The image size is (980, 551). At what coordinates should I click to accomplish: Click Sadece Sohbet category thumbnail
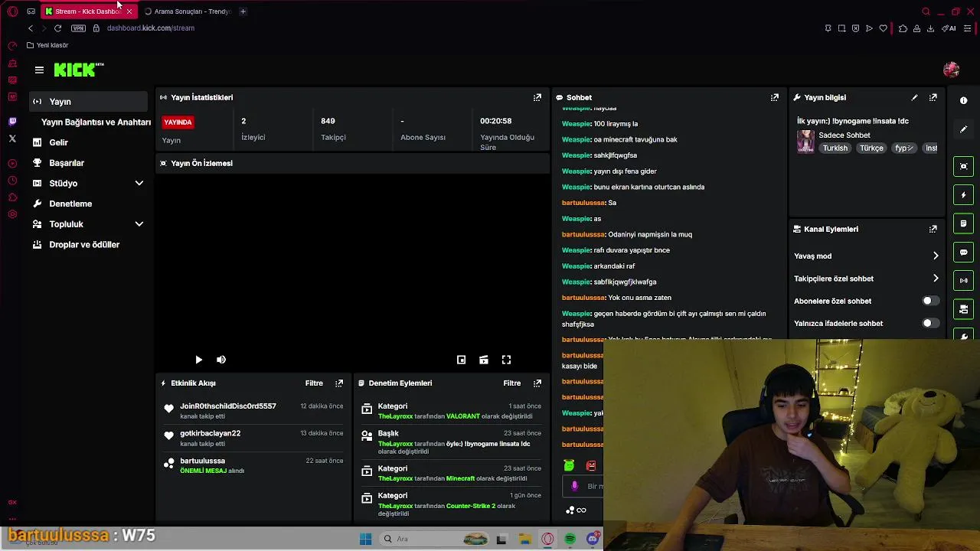tap(805, 142)
